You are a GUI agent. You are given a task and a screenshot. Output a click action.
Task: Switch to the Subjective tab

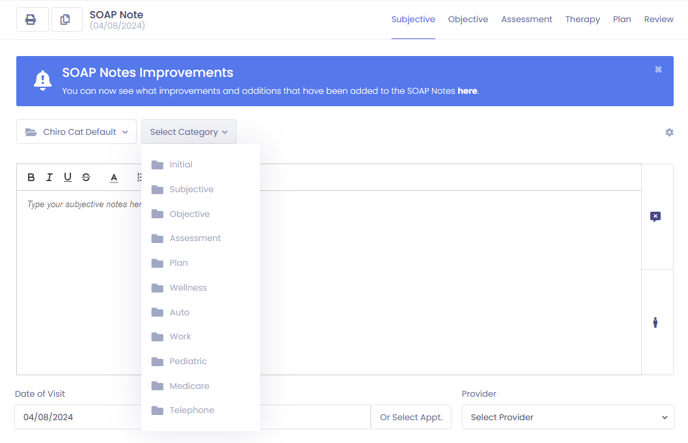[x=413, y=19]
